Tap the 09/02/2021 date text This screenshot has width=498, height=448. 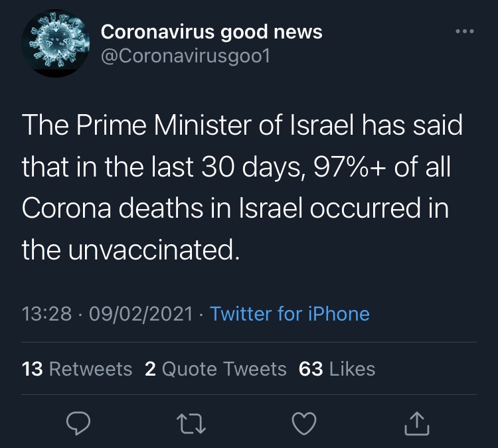point(141,314)
